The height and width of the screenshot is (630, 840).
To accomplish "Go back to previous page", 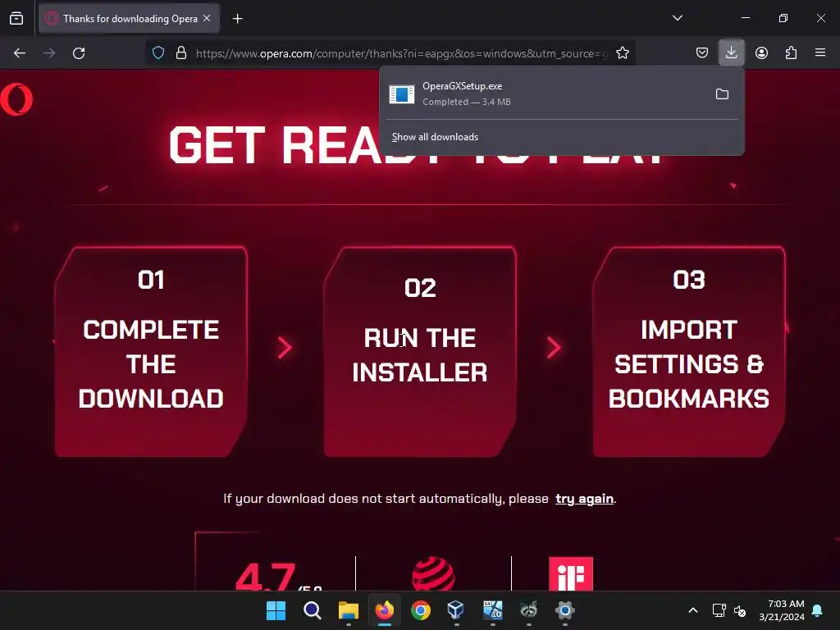I will pyautogui.click(x=20, y=53).
